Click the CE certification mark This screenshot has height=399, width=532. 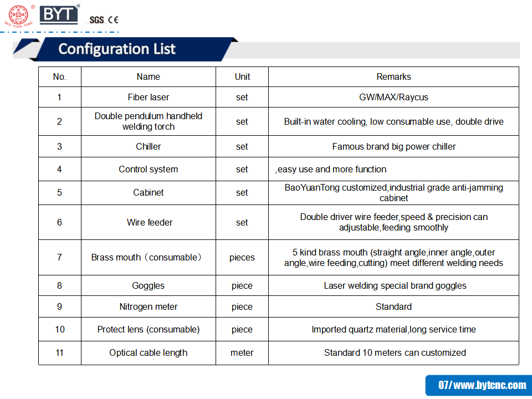pos(113,20)
